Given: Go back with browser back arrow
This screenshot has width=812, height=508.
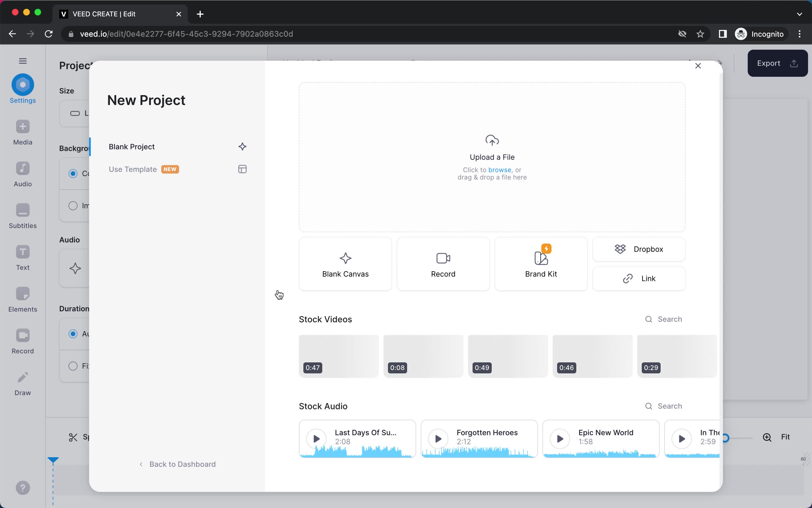Looking at the screenshot, I should click(12, 34).
